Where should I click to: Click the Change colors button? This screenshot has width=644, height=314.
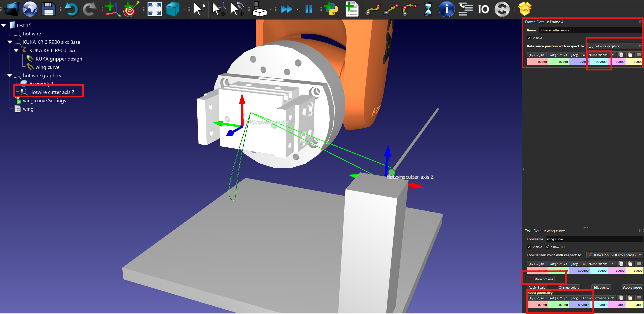[x=569, y=287]
